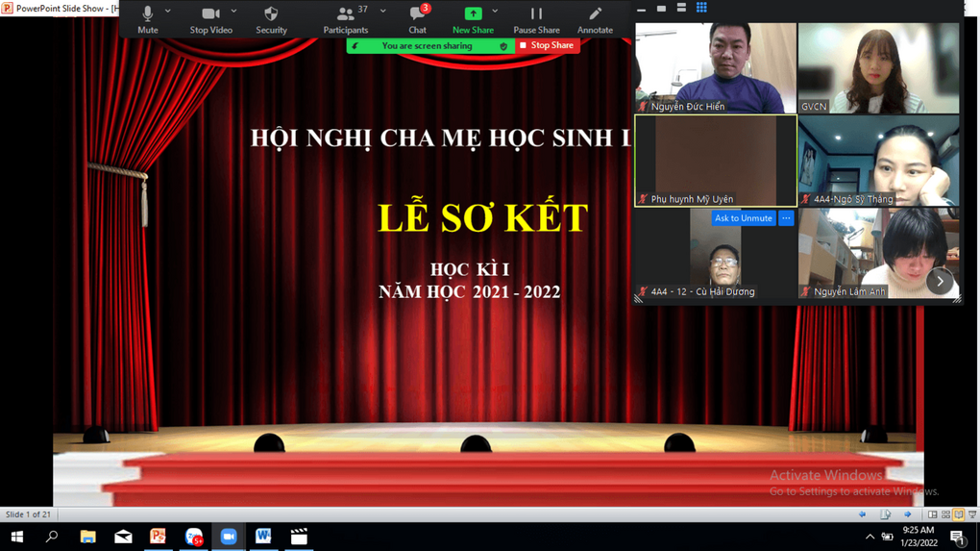Expand the arrow next to Participants
The width and height of the screenshot is (980, 551).
[x=383, y=12]
